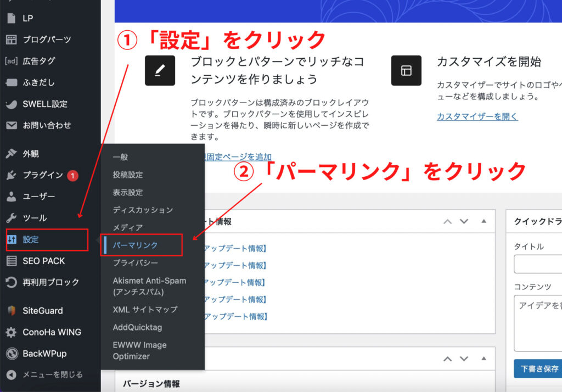This screenshot has width=562, height=392.
Task: Move the 情報 widget up with chevron
Action: pyautogui.click(x=447, y=221)
